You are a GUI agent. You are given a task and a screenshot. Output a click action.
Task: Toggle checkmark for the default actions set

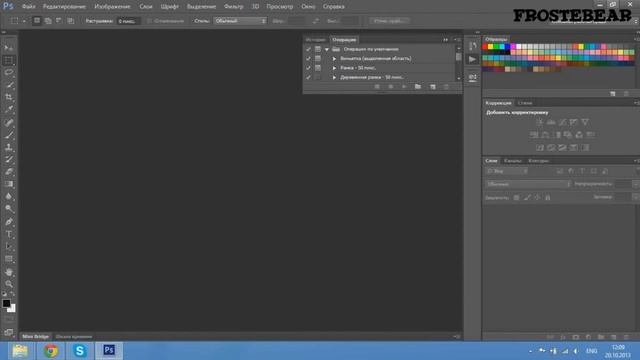(x=308, y=49)
